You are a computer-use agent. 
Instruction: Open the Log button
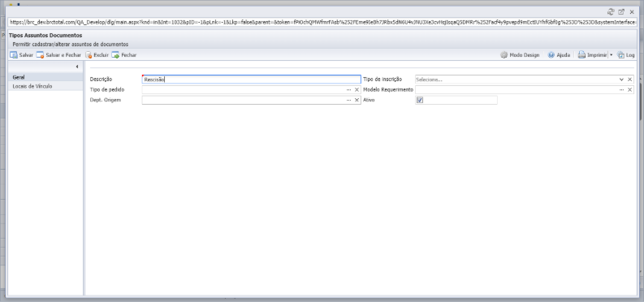(626, 55)
